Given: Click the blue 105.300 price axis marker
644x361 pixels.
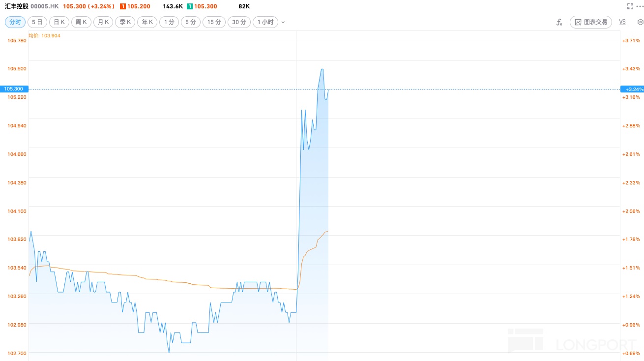Looking at the screenshot, I should click(14, 89).
